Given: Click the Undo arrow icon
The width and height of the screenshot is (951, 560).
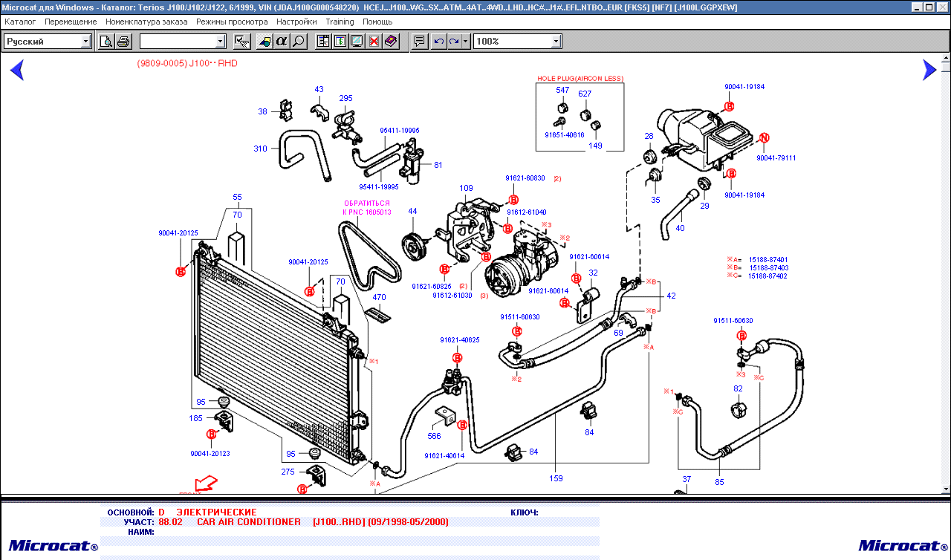Looking at the screenshot, I should click(x=440, y=41).
